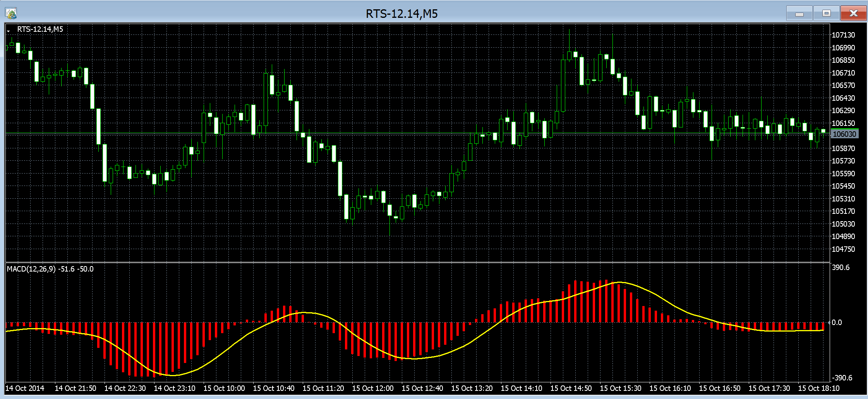Close the RTS-12.14,M5 chart window

853,14
